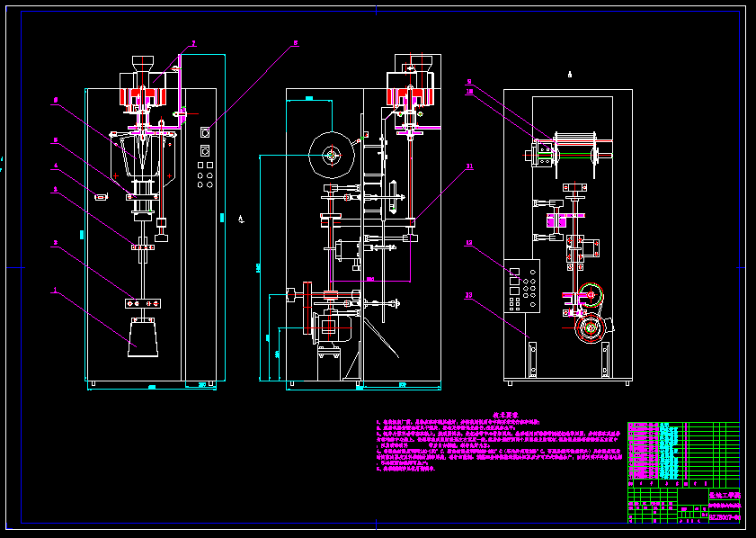
Task: Pick the film roll circle in the middle view
Action: (332, 156)
